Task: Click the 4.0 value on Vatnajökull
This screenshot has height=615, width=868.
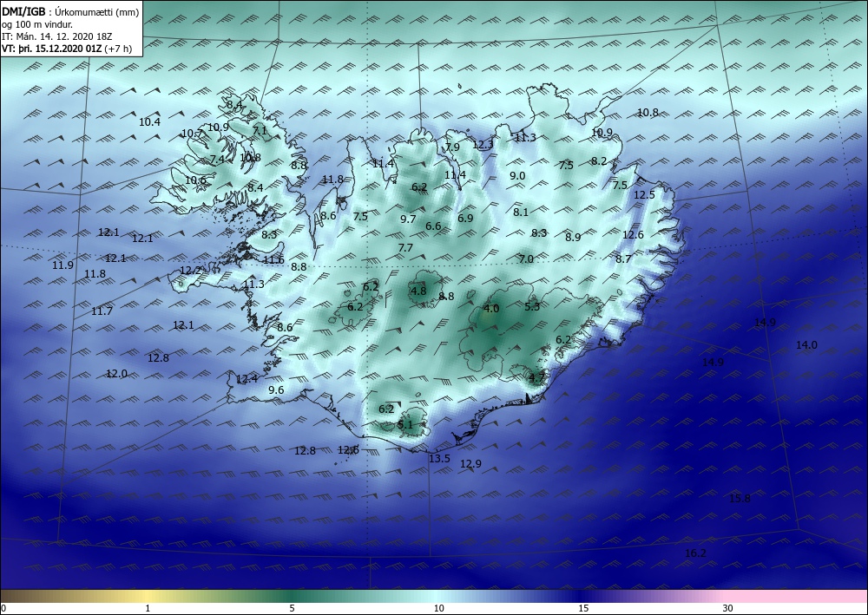Action: 491,309
